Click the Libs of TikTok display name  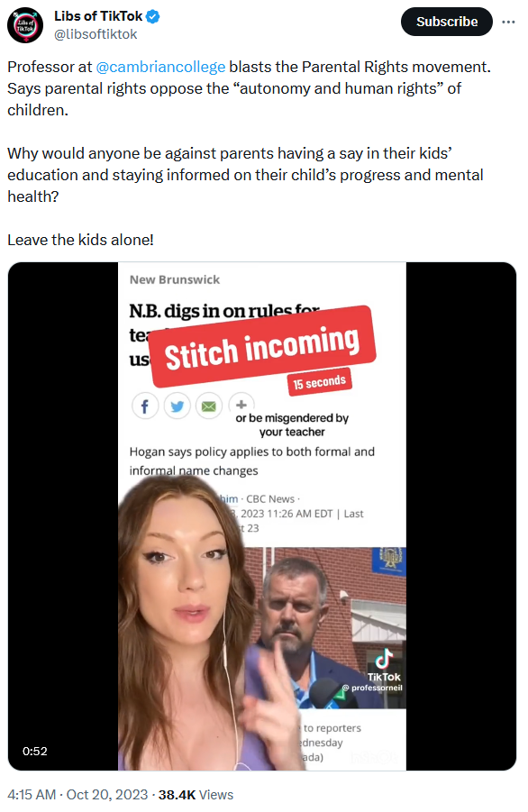(98, 16)
